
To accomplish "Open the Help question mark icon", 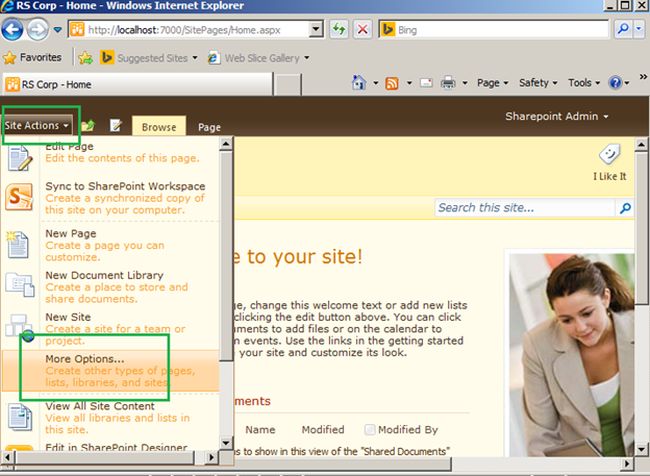I will (x=615, y=83).
